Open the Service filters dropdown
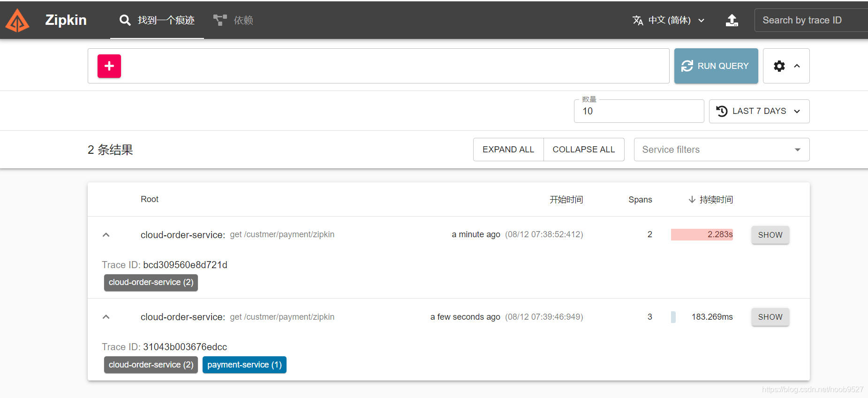Screen dimensions: 868x398 (722, 150)
